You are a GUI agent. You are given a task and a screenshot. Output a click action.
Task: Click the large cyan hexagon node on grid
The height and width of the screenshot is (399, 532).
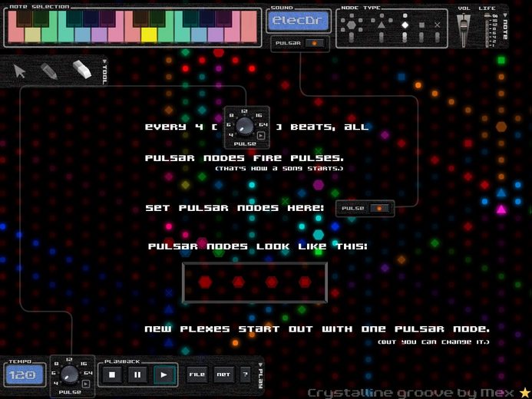tap(319, 234)
